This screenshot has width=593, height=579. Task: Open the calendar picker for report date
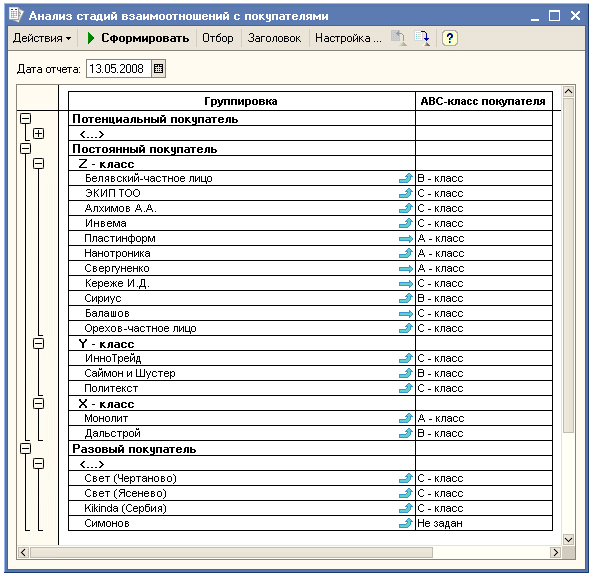(x=158, y=69)
